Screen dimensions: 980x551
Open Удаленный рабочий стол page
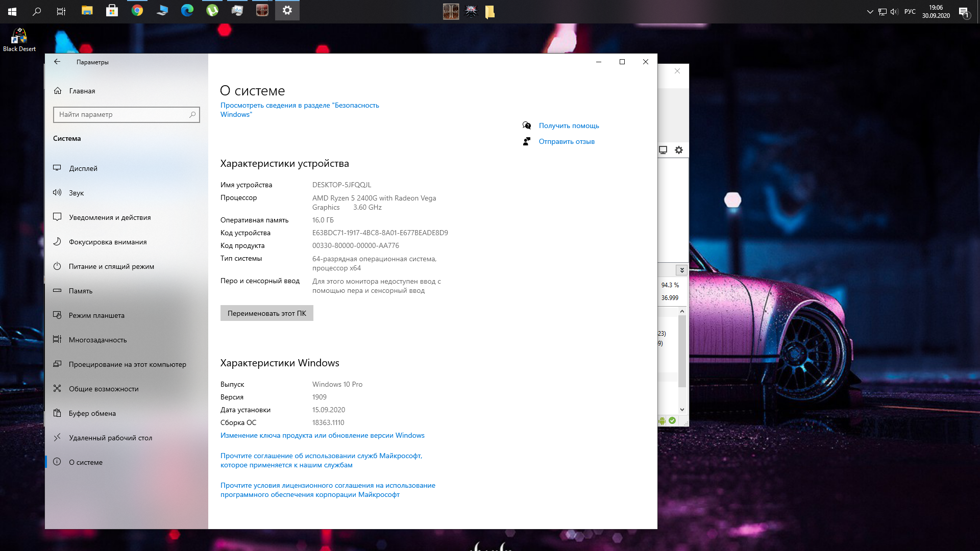pyautogui.click(x=126, y=438)
